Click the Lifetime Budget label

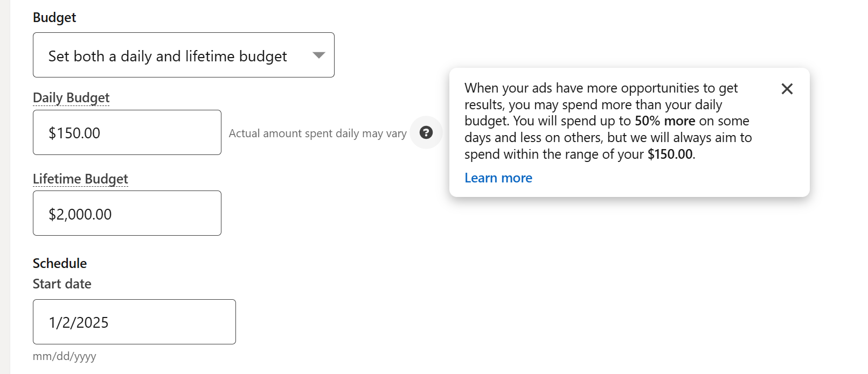80,179
